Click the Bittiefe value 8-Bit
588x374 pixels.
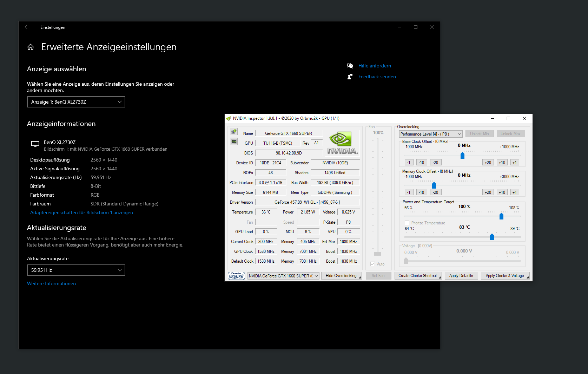[x=95, y=186]
